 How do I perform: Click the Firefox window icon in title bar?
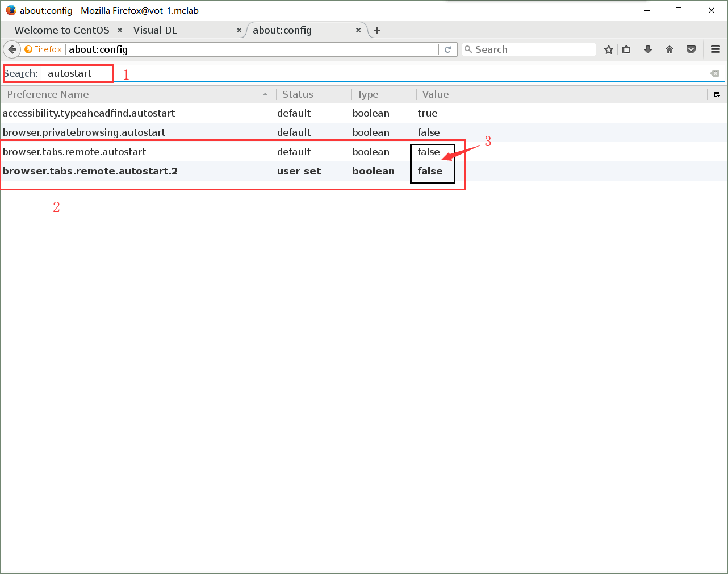[x=11, y=10]
